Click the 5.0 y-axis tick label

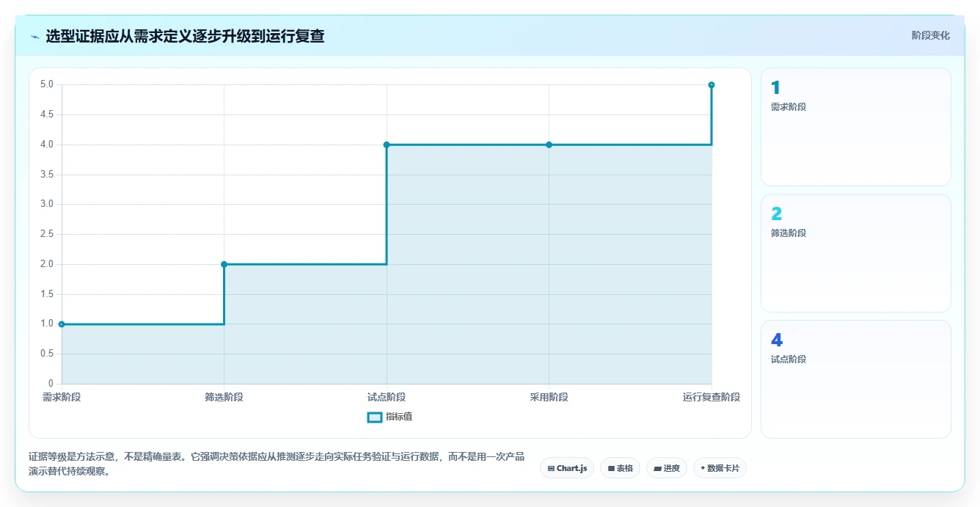point(47,84)
